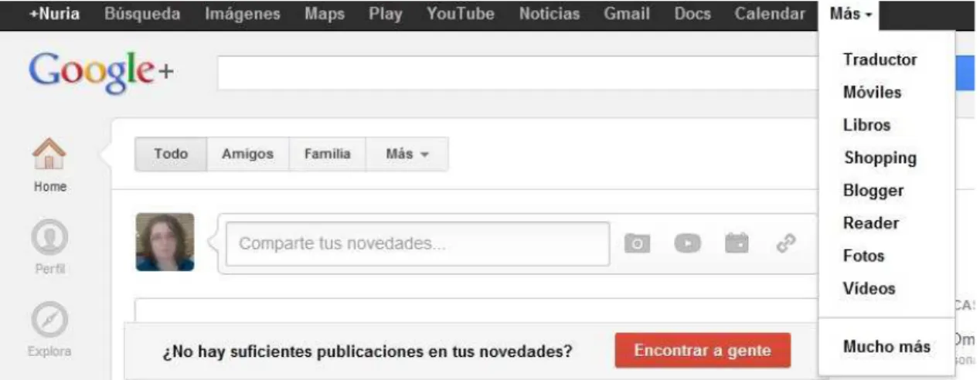
Task: Open Imágenes in the top bar
Action: pyautogui.click(x=242, y=14)
